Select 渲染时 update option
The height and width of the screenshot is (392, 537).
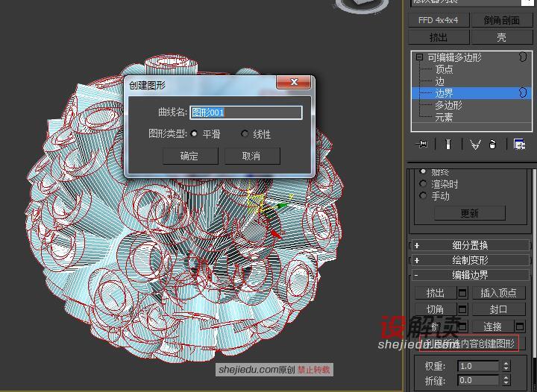pyautogui.click(x=423, y=183)
